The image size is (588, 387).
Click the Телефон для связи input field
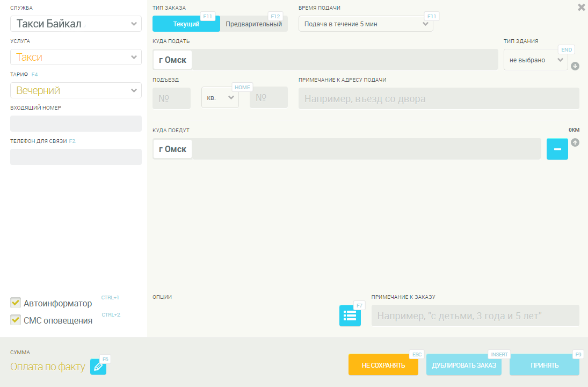tap(76, 157)
